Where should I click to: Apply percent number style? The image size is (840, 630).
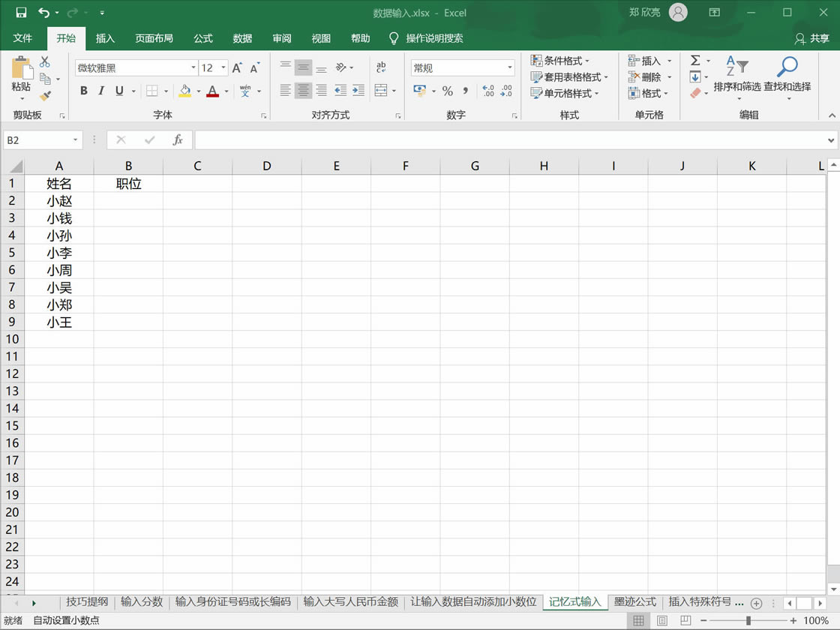[x=448, y=91]
